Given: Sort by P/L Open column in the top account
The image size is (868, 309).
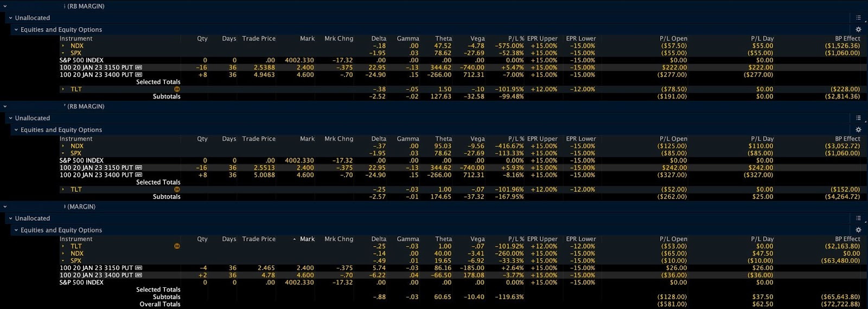Looking at the screenshot, I should tap(673, 38).
